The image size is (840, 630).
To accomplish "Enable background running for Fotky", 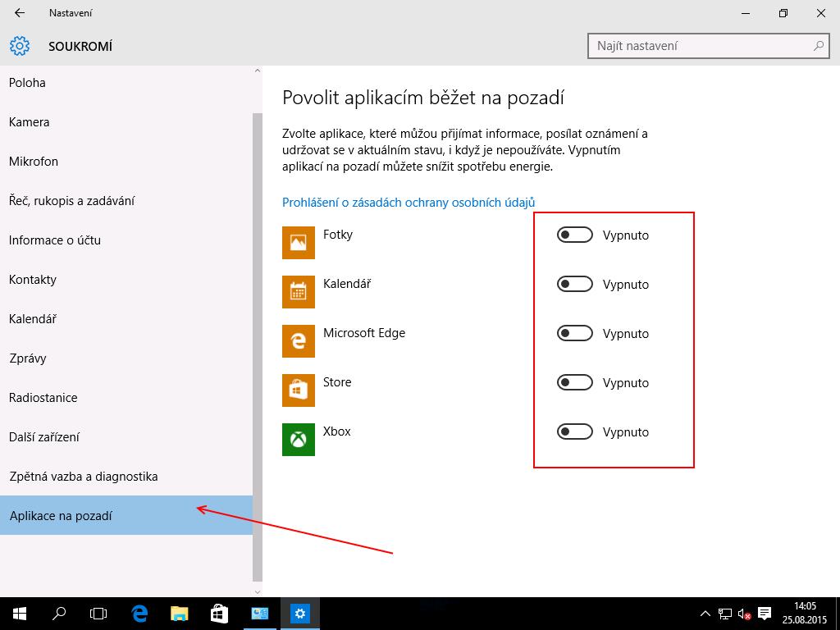I will tap(574, 235).
